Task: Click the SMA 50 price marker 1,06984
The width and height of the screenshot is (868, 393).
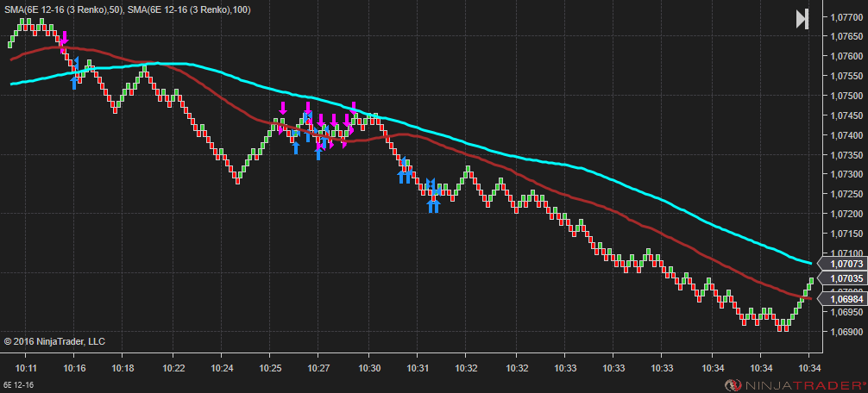Action: [842, 299]
